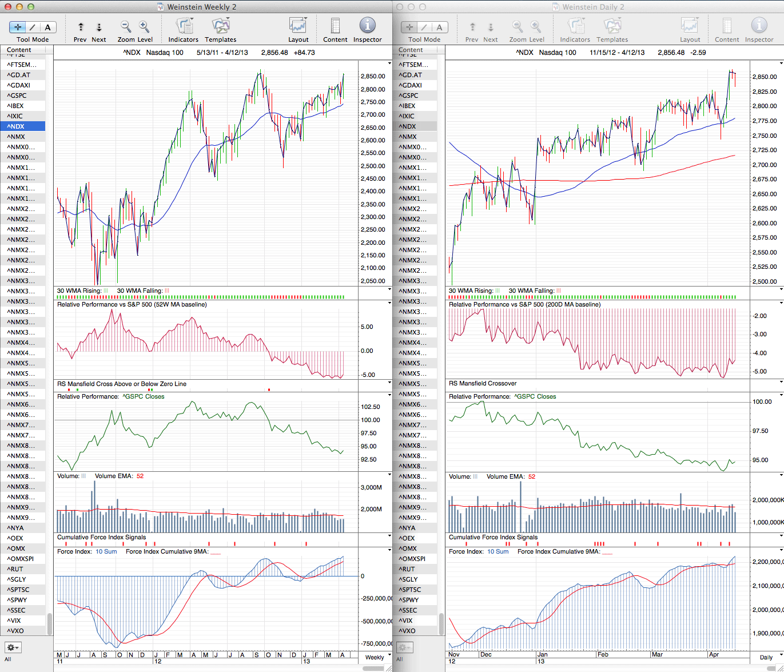Screen dimensions: 784x672
Task: Open Layout menu in Weinstein Weekly toolbar
Action: tap(298, 26)
